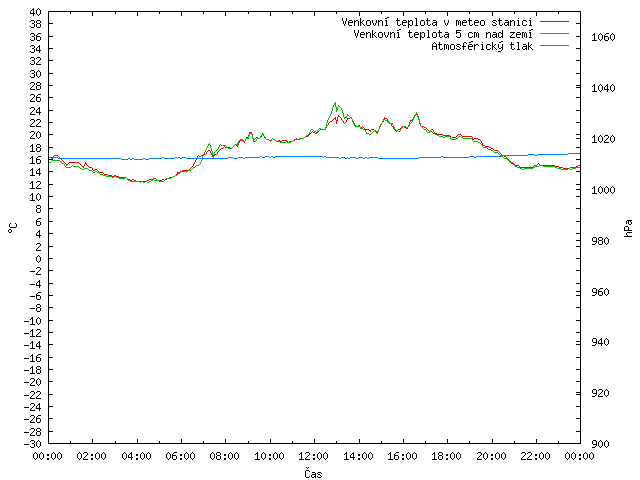Click the '24' temperature axis label

36,111
